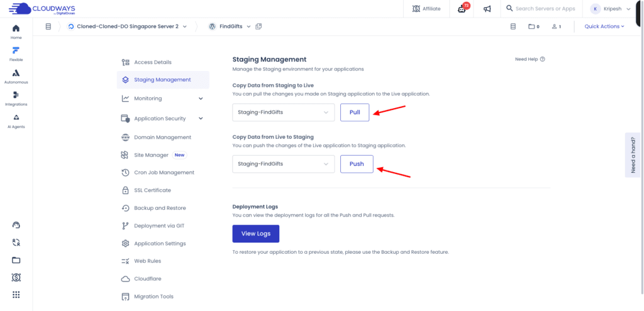Click the View Logs button

(x=256, y=234)
